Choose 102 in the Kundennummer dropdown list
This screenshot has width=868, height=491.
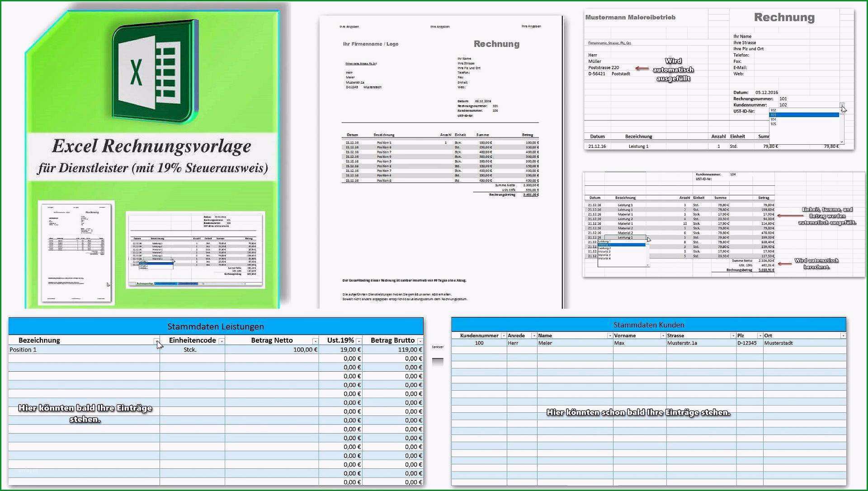(804, 110)
